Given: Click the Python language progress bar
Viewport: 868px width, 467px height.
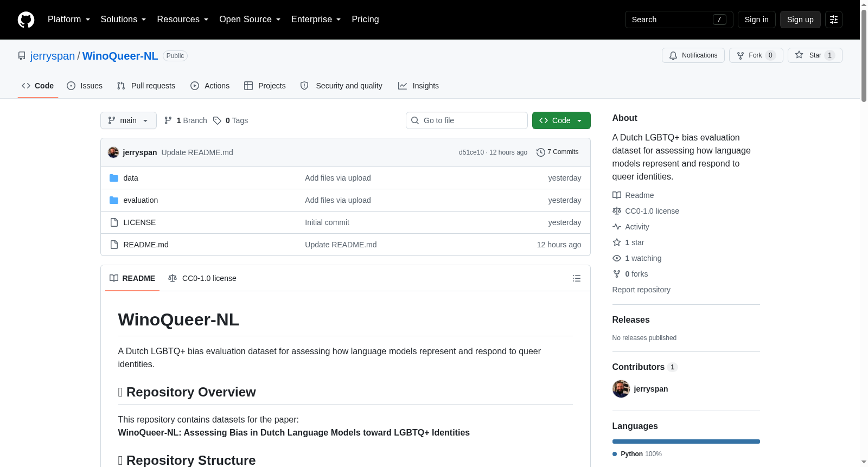Looking at the screenshot, I should click(686, 442).
